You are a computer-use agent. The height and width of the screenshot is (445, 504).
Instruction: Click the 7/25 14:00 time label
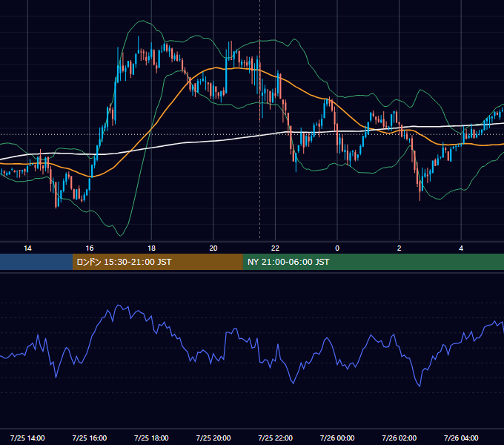[27, 438]
